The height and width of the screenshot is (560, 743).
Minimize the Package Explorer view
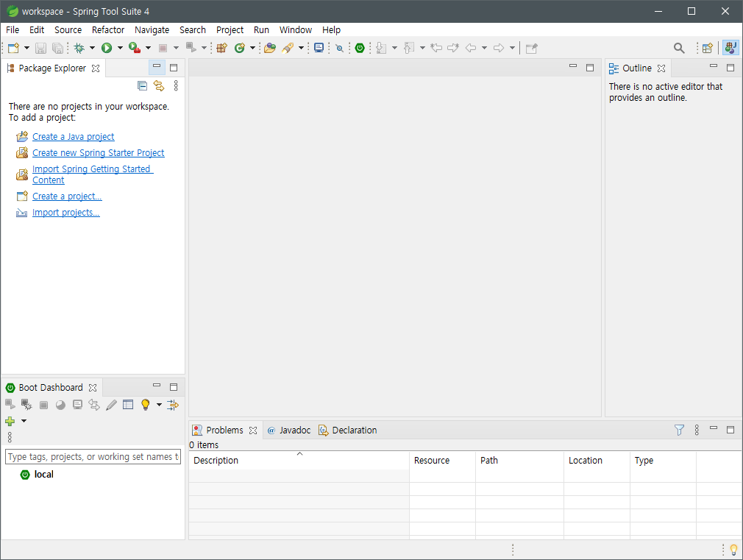(157, 66)
